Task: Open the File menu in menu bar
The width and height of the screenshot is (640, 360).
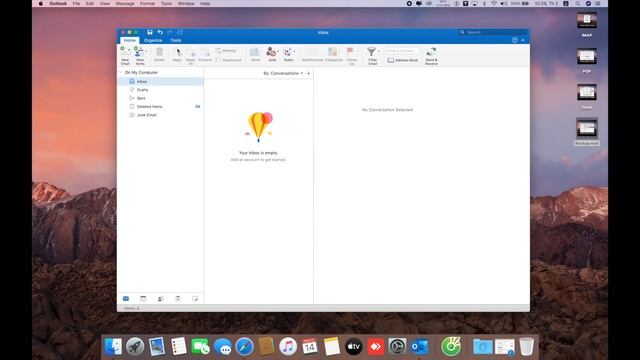Action: point(76,4)
